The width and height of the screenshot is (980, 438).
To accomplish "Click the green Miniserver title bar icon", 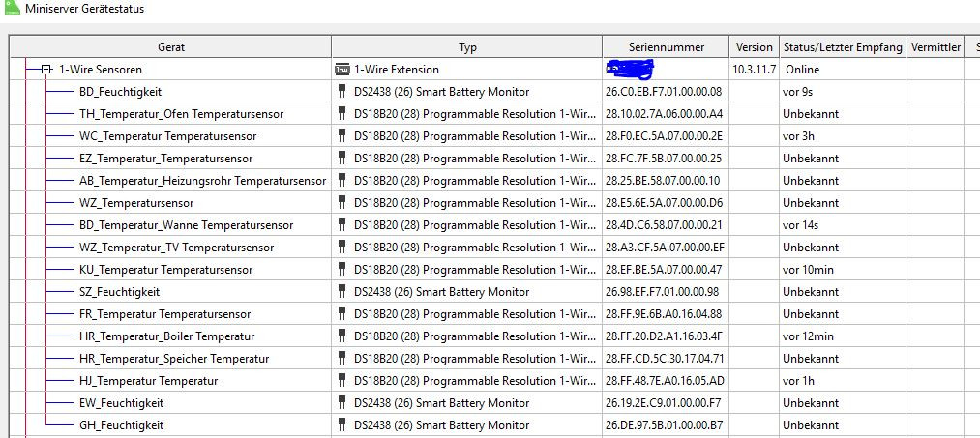I will tap(12, 8).
